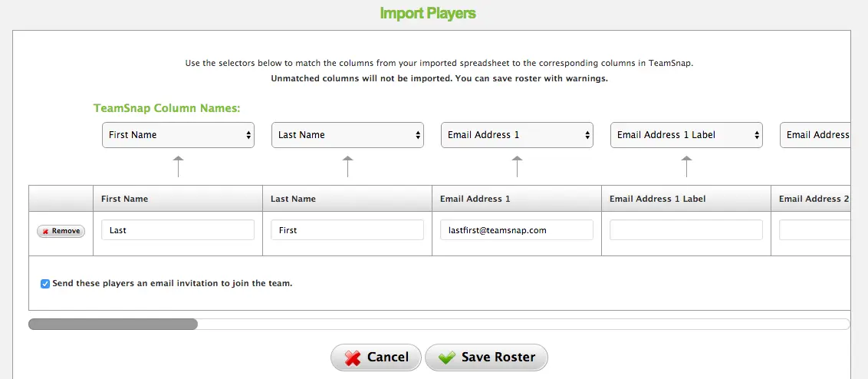Viewport: 868px width, 379px height.
Task: Cancel the player import
Action: tap(376, 358)
